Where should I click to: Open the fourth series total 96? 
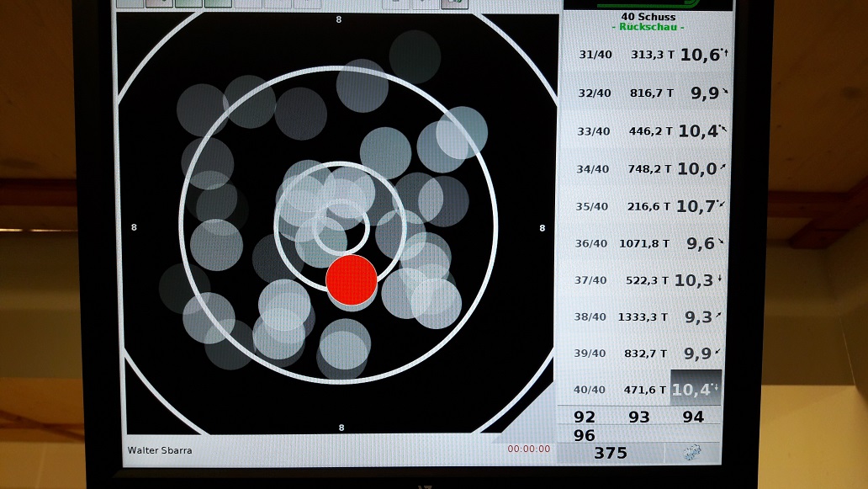584,435
